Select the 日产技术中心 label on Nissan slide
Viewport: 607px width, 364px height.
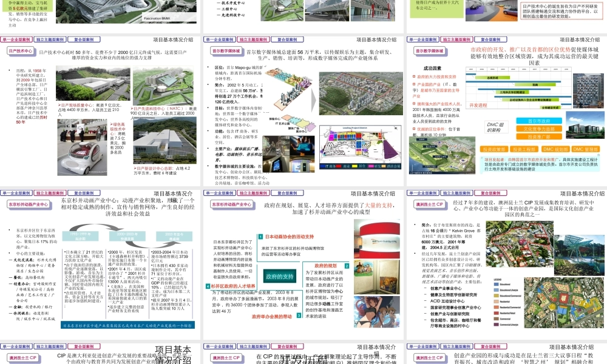tap(21, 51)
